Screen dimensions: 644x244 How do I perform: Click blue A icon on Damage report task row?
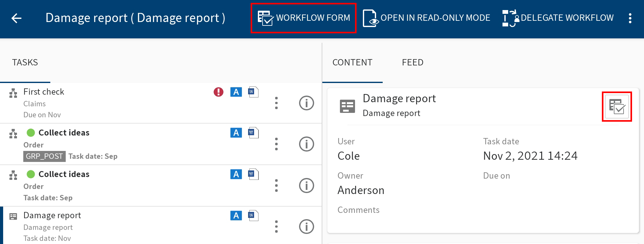(x=236, y=216)
